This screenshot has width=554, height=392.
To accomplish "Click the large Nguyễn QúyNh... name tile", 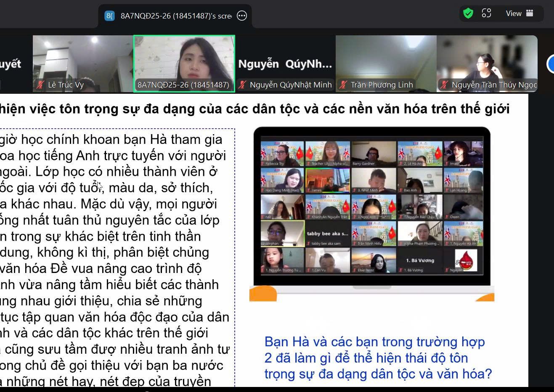I will (285, 64).
